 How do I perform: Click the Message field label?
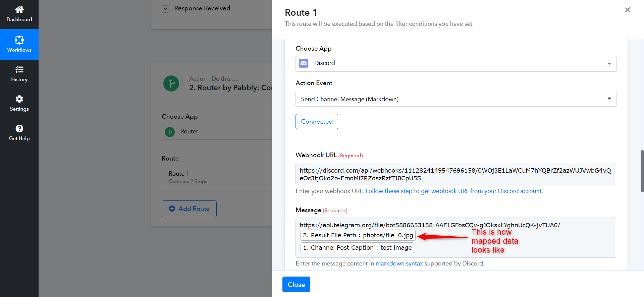tap(308, 210)
